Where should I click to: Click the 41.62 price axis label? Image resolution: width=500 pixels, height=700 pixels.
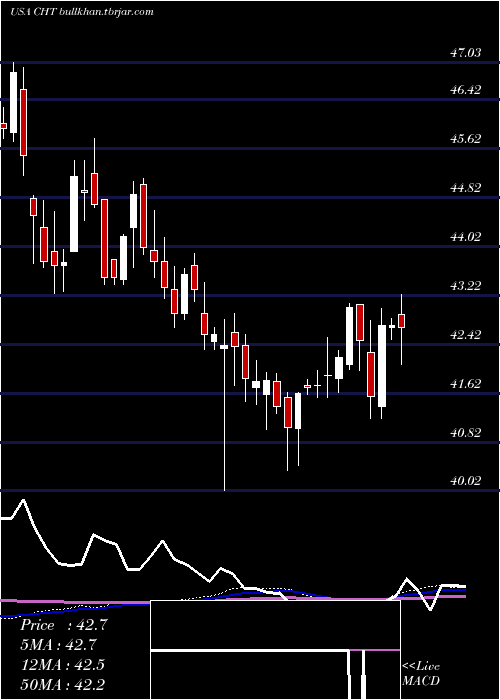pos(466,384)
